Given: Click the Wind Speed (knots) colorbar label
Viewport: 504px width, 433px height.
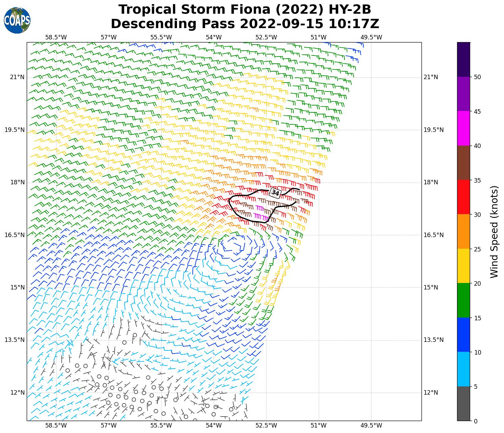Looking at the screenshot, I should (494, 232).
